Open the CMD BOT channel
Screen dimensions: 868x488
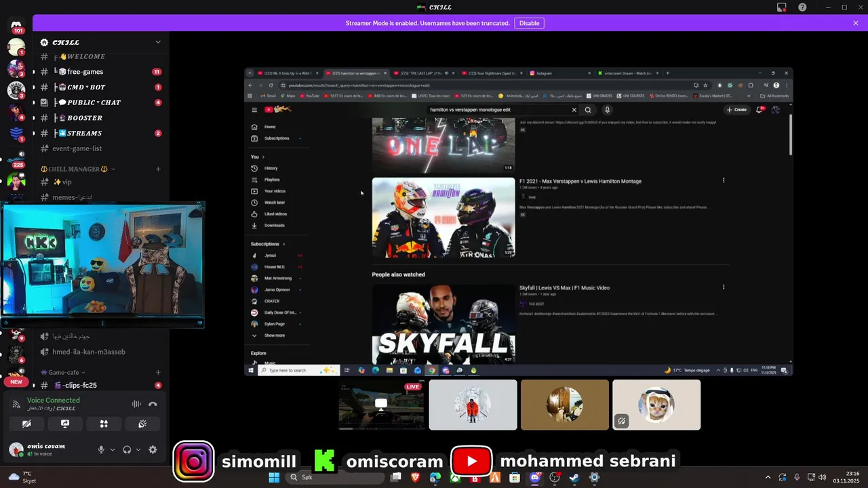click(100, 87)
